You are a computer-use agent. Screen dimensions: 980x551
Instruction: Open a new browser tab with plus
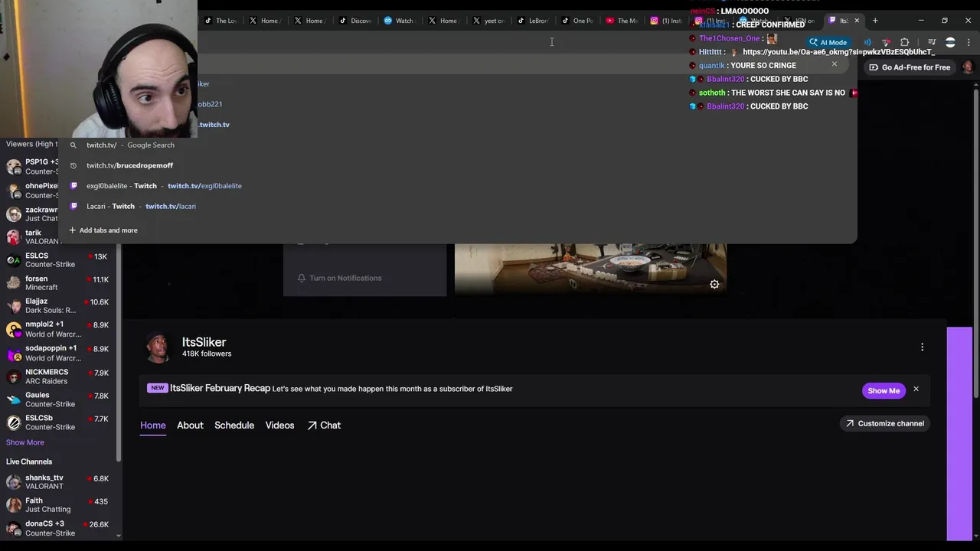tap(875, 21)
